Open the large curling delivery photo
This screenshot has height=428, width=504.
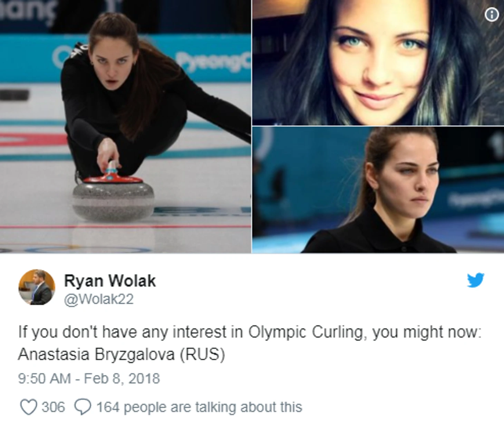(x=125, y=126)
